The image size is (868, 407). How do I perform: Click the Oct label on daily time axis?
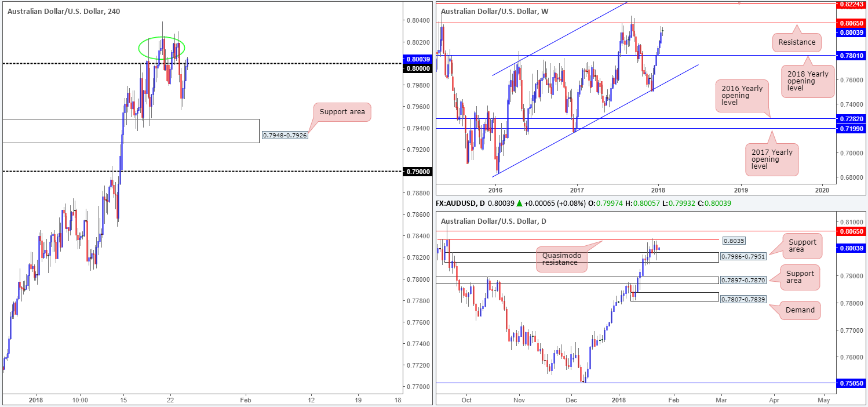point(466,400)
